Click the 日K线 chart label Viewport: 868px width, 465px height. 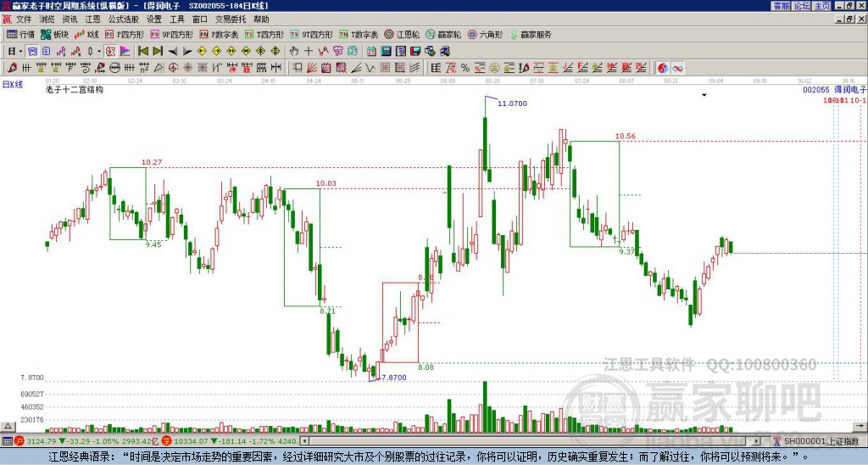pyautogui.click(x=13, y=85)
